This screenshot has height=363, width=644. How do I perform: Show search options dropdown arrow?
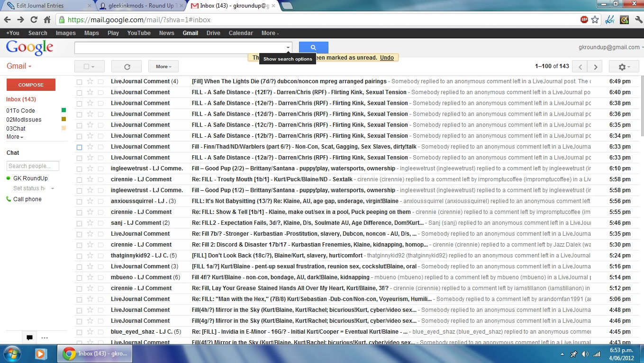(x=288, y=48)
